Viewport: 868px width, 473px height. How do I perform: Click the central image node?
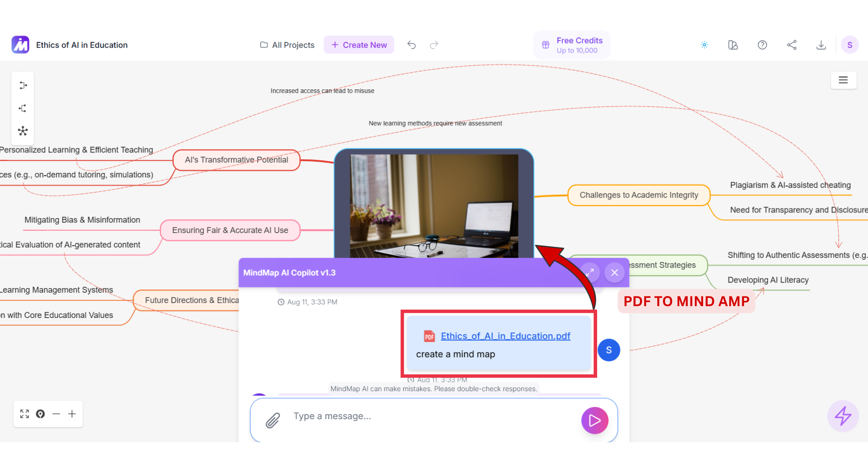434,204
